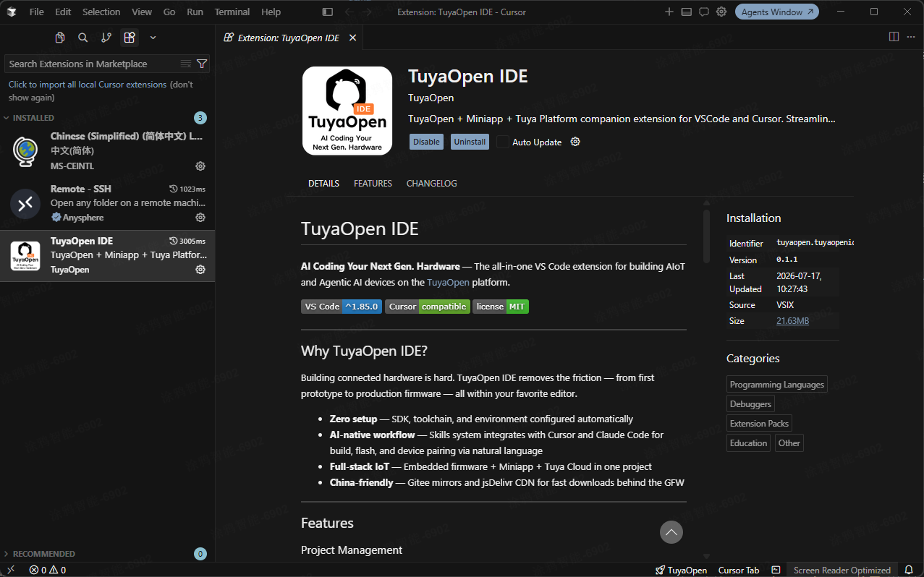Open manage gear for Chinese (Simplified) extension

[200, 166]
